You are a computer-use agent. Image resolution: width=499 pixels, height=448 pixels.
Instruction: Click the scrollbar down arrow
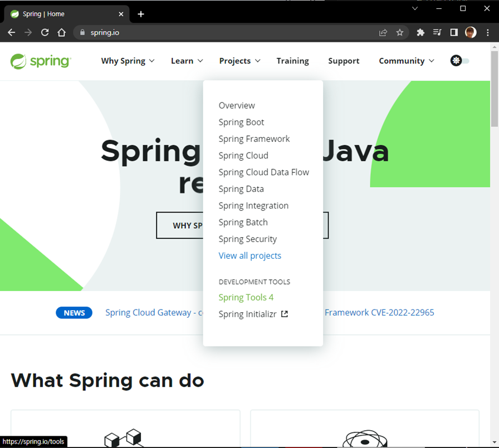click(x=494, y=442)
